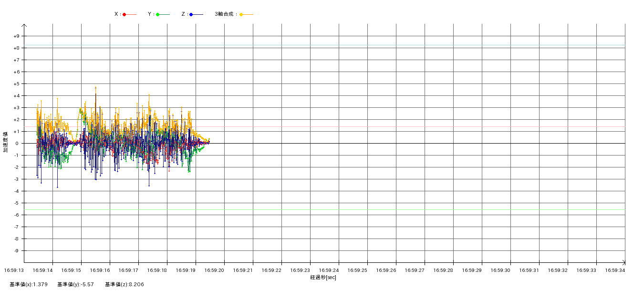Screen dimensions: 644x291
Task: Click the blue Z legend marker
Action: click(x=191, y=15)
